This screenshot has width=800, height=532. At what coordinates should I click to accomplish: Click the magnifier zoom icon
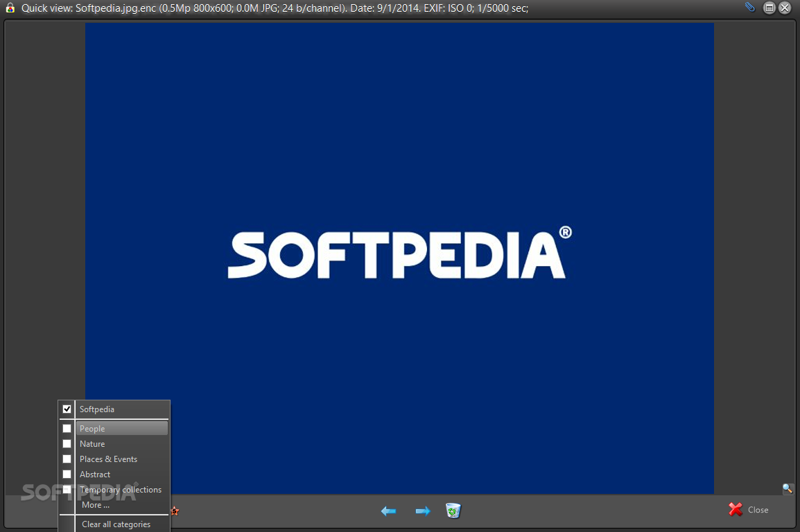point(788,488)
